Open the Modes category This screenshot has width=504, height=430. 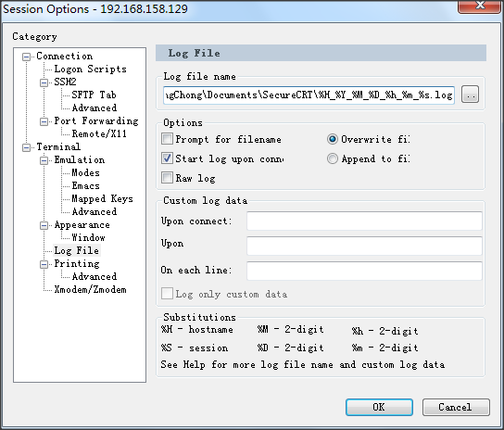pos(85,172)
